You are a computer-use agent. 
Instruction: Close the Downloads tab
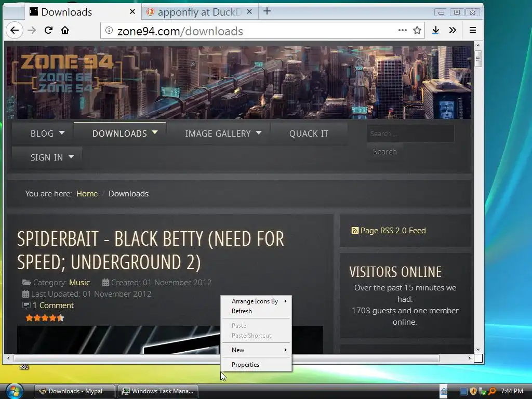(132, 12)
